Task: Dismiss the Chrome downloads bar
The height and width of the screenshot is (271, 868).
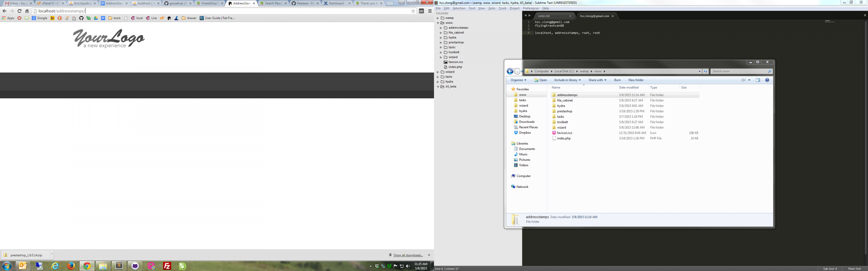Action: 429,255
